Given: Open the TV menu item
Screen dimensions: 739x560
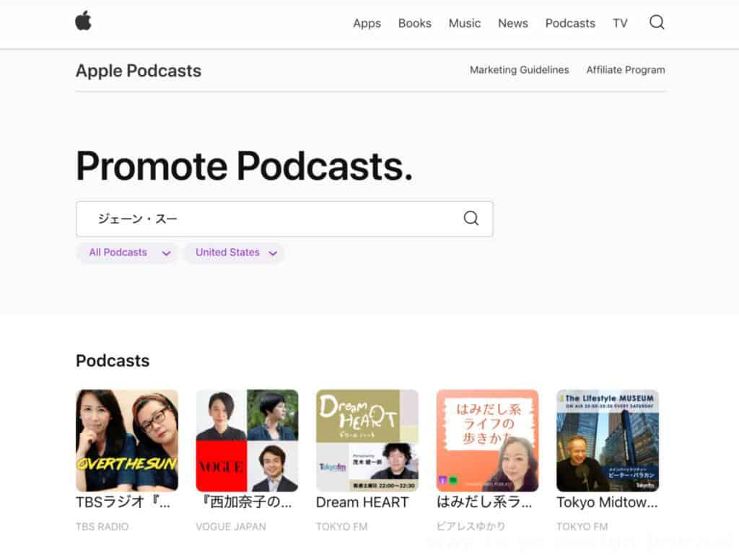Looking at the screenshot, I should pos(620,23).
